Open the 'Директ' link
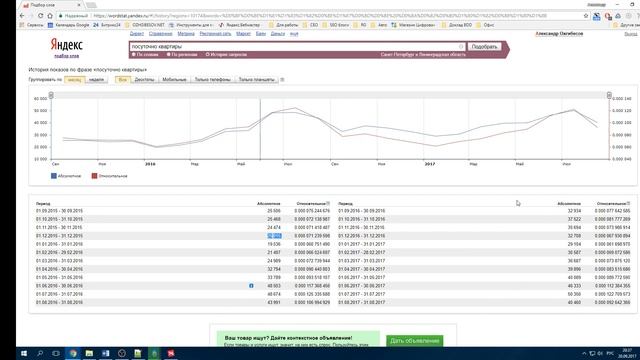This screenshot has height=360, width=640. tap(137, 34)
